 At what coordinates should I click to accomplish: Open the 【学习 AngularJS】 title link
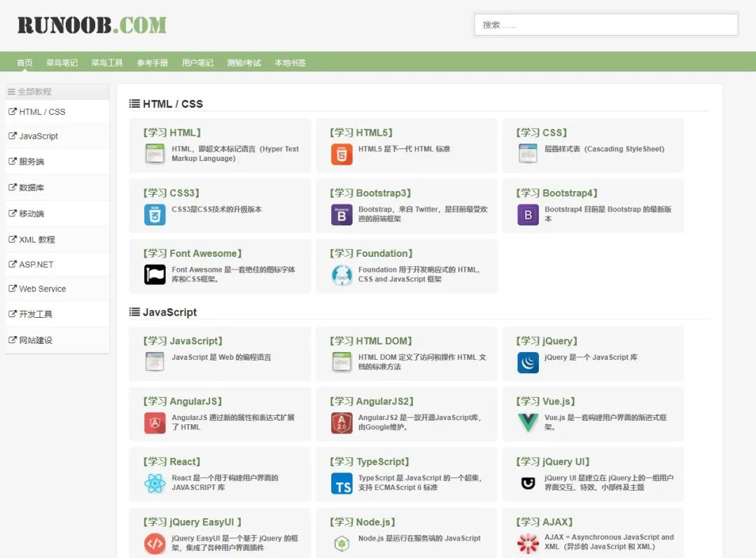[x=182, y=401]
